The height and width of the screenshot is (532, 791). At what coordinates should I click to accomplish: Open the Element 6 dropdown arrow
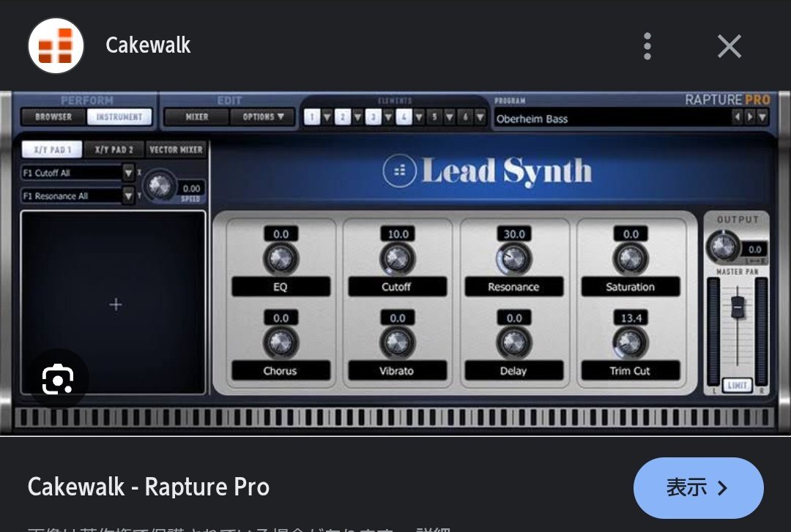click(480, 118)
